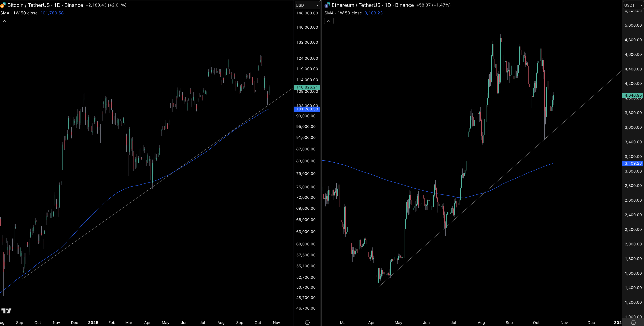The height and width of the screenshot is (326, 644).
Task: Open the USDT currency dropdown on the Bitcoin chart
Action: pyautogui.click(x=307, y=5)
